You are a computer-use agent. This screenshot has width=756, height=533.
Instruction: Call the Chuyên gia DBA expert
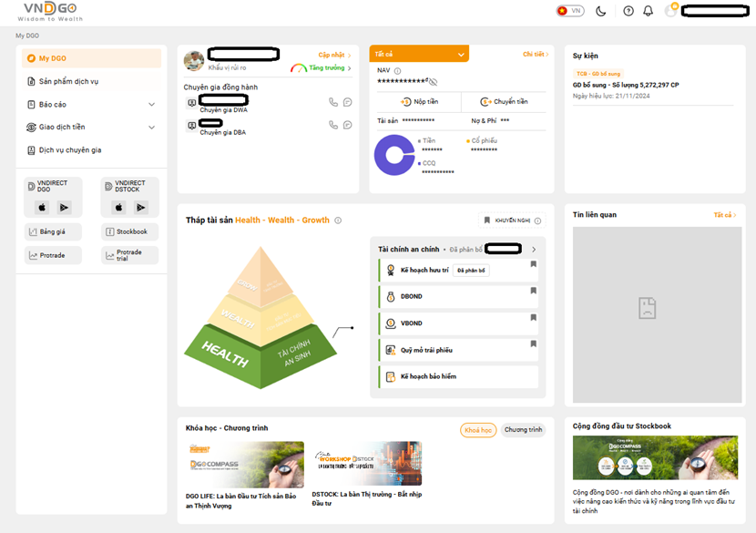point(333,125)
